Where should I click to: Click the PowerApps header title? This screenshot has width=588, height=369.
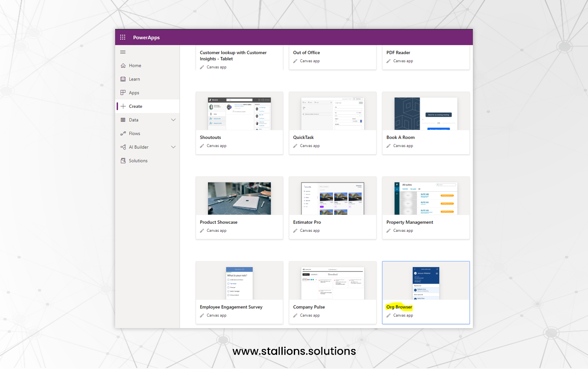pos(146,37)
